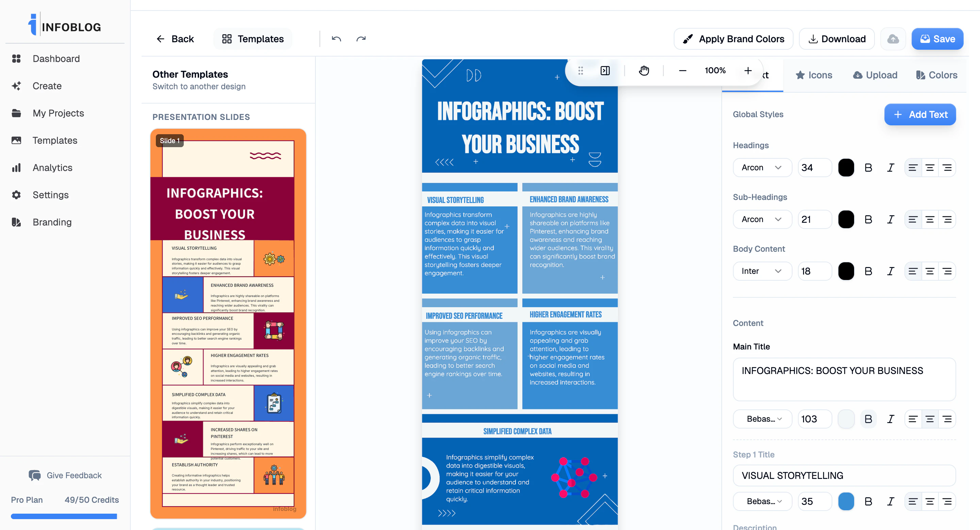
Task: Open the Bebas font dropdown under Step 1 Title
Action: pyautogui.click(x=762, y=501)
